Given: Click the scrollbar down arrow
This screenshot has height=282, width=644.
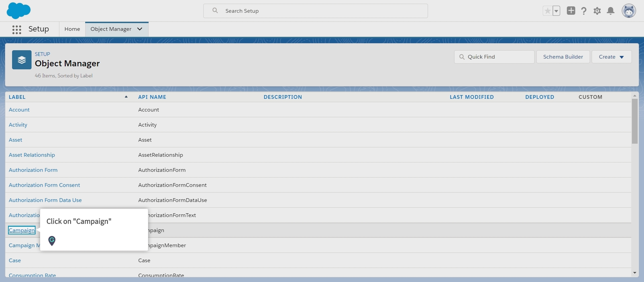Looking at the screenshot, I should pos(635,273).
